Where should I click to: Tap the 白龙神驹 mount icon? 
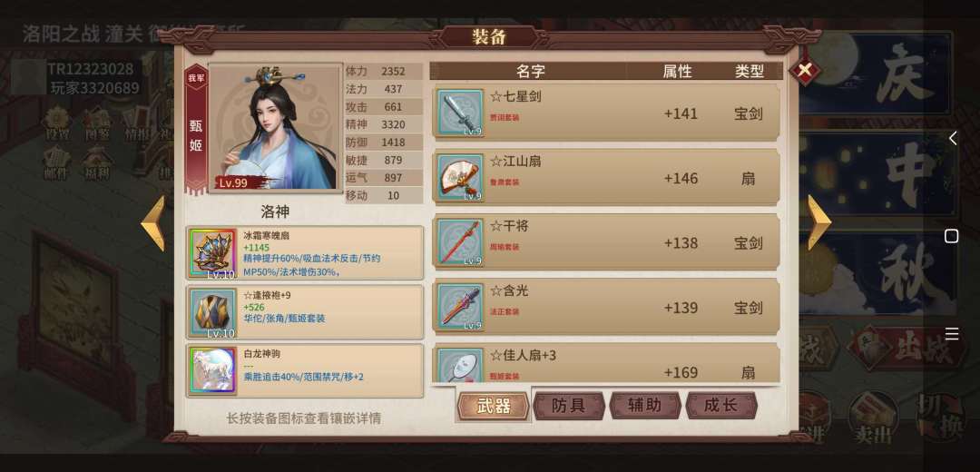click(x=214, y=370)
